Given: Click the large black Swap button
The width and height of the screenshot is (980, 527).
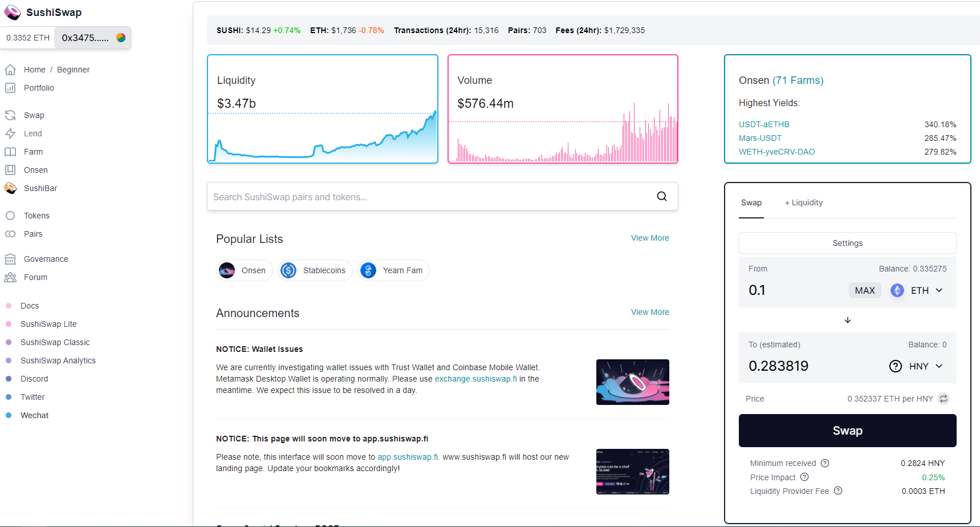Looking at the screenshot, I should [848, 431].
